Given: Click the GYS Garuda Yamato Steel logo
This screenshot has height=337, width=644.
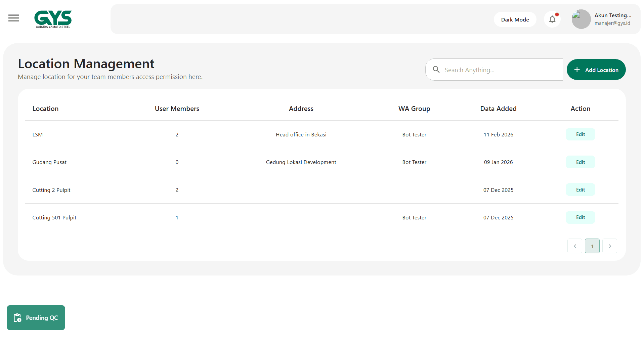Looking at the screenshot, I should (53, 19).
